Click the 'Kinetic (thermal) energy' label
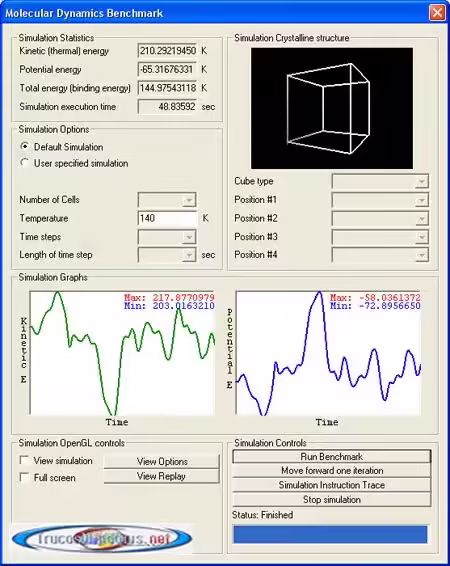 (64, 51)
